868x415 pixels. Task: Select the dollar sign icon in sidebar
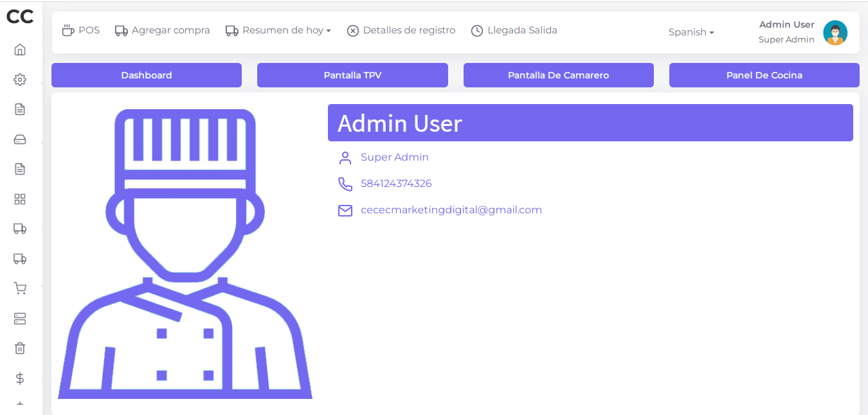pos(20,378)
